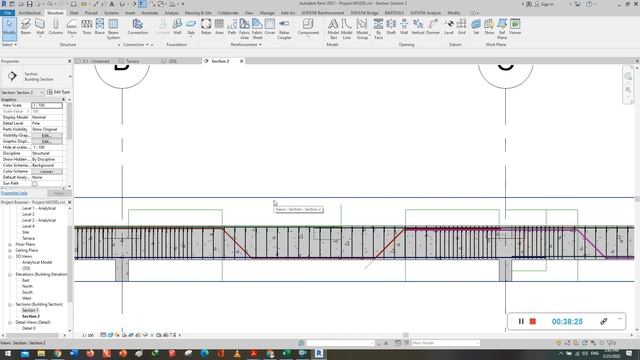Screen dimensions: 640x360
Task: Open the Section type selector dropdown
Action: (70, 76)
